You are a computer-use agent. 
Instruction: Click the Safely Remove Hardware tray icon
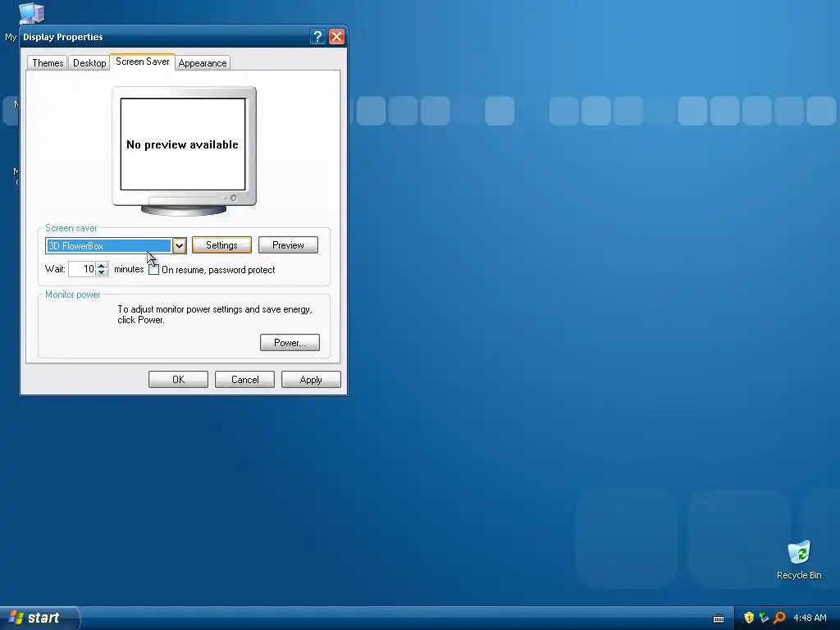764,618
